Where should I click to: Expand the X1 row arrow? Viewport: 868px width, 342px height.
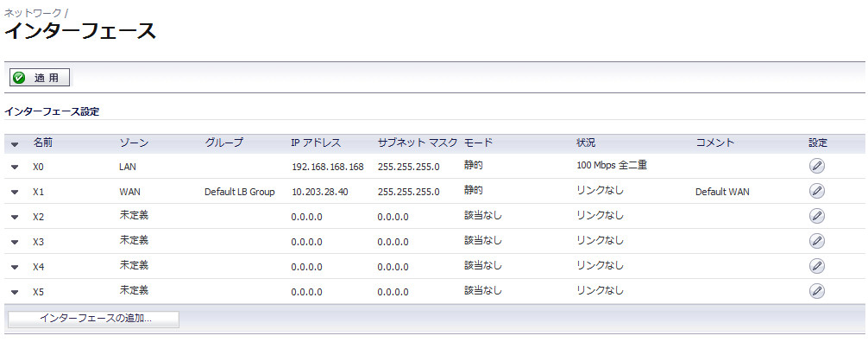click(x=15, y=193)
